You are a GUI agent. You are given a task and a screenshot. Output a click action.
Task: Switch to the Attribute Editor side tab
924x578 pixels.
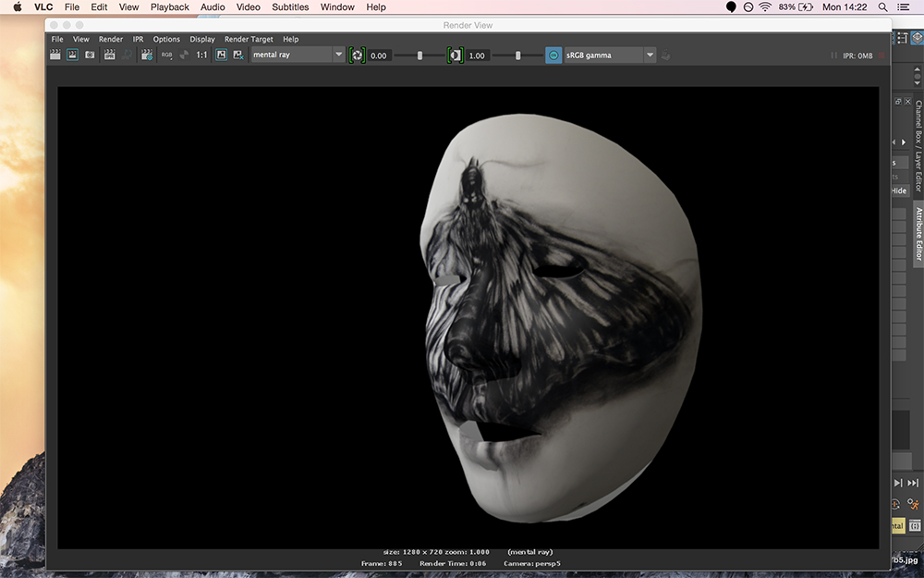(918, 234)
